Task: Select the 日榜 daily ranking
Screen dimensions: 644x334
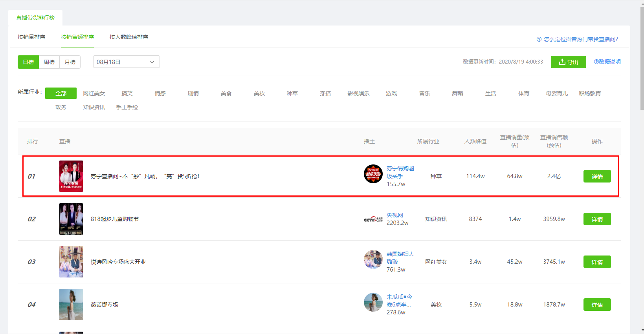Action: (x=28, y=62)
